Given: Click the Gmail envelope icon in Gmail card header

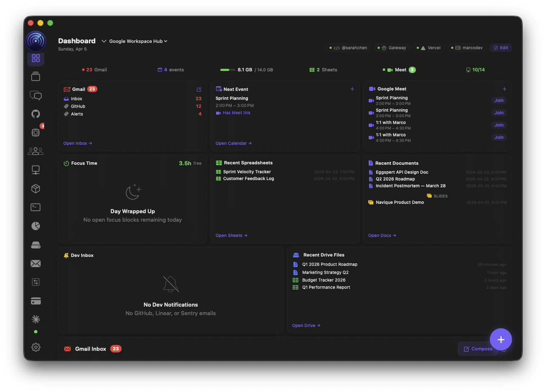Looking at the screenshot, I should (67, 89).
